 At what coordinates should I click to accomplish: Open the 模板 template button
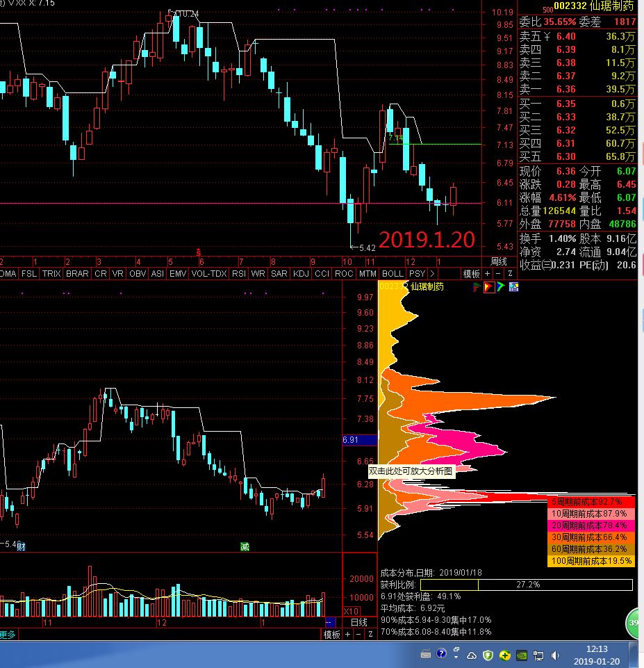coord(472,274)
